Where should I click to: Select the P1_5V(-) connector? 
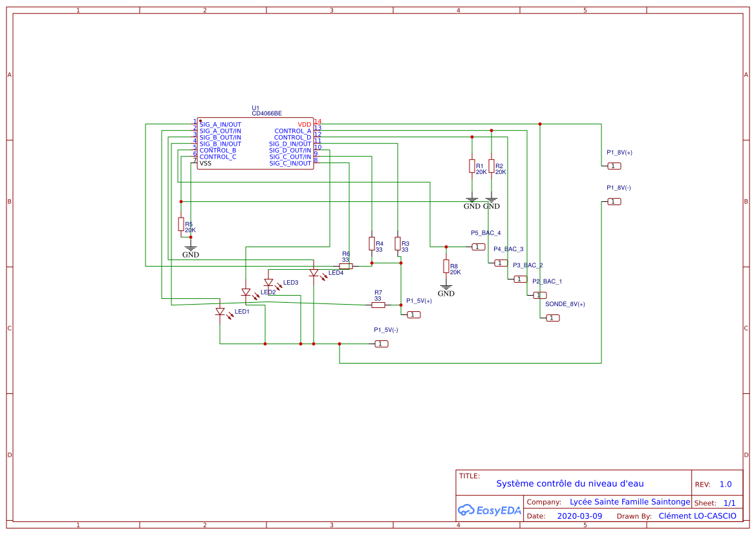coord(381,344)
